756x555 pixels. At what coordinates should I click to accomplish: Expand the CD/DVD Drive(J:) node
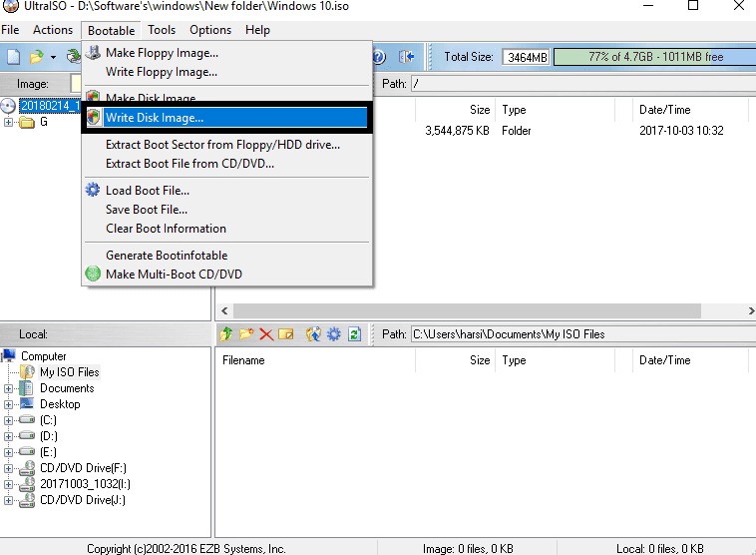8,500
